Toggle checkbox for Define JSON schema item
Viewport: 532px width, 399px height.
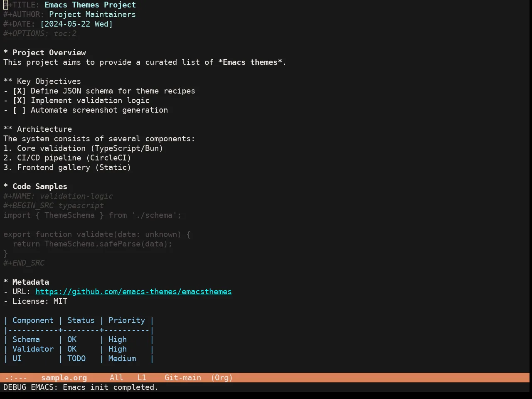point(19,91)
